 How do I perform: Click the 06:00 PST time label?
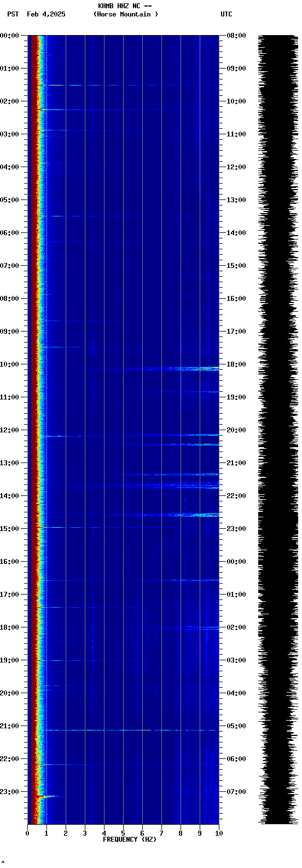tap(9, 233)
